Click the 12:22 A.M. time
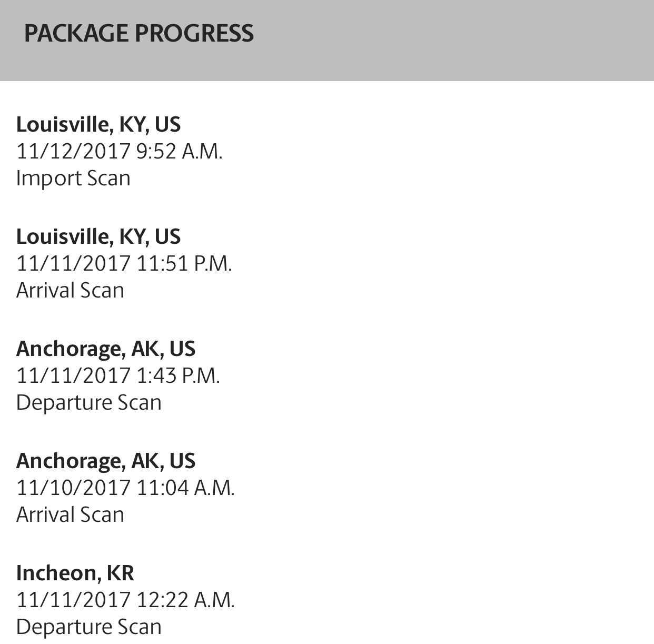654x644 pixels. pos(185,600)
